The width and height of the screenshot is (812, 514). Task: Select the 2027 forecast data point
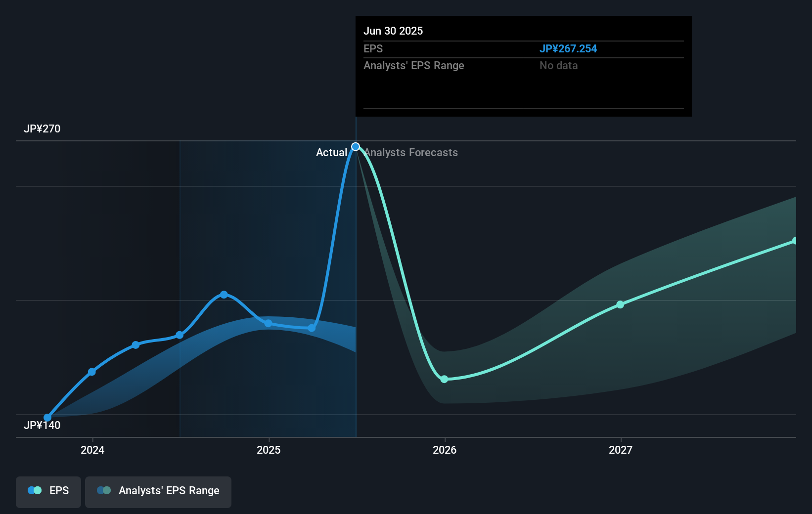click(621, 305)
